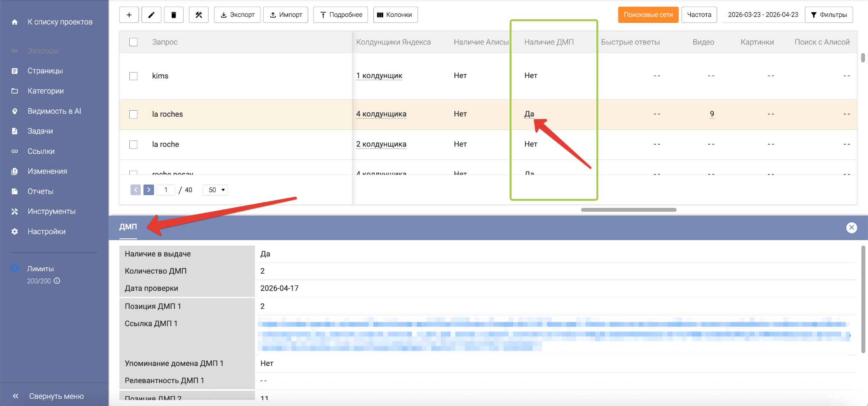Click the 4 колдунщика link for la roches

point(381,114)
